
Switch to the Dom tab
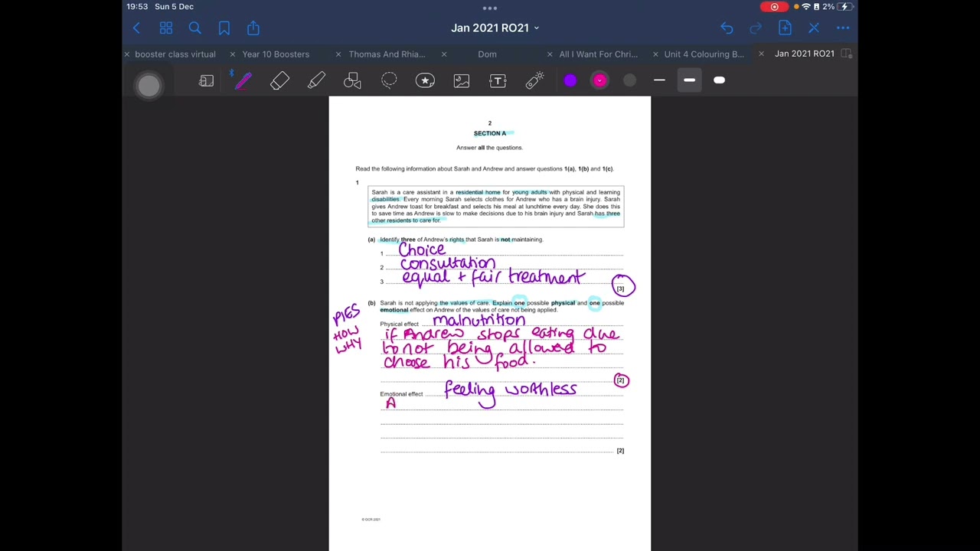pyautogui.click(x=487, y=54)
